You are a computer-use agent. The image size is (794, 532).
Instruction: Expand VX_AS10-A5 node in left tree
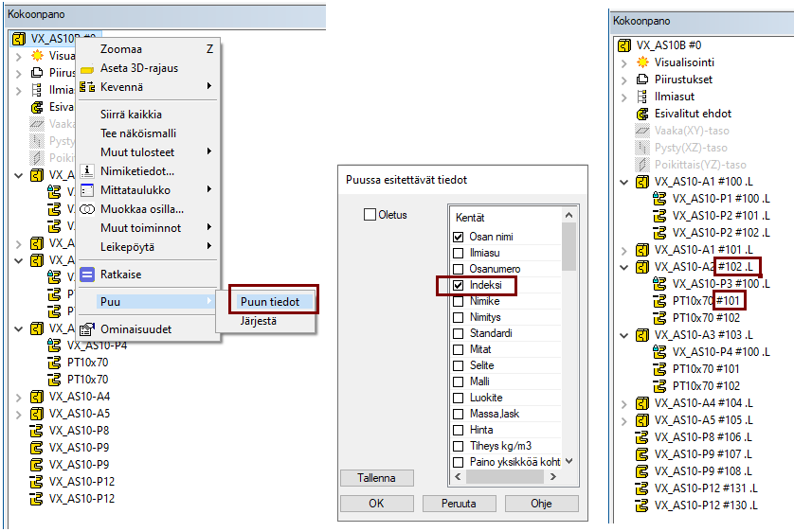coord(18,415)
